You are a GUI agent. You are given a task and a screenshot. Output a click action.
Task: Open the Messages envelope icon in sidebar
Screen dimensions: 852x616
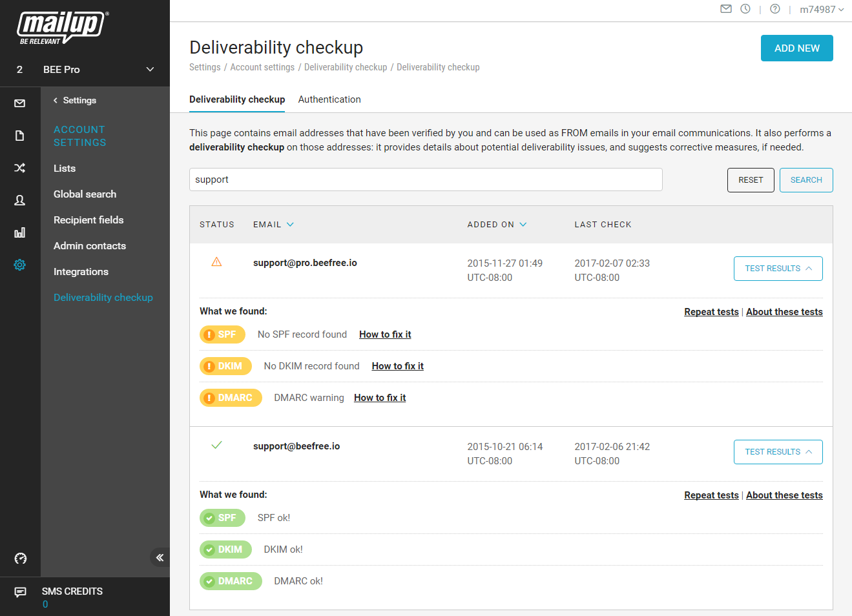[20, 103]
